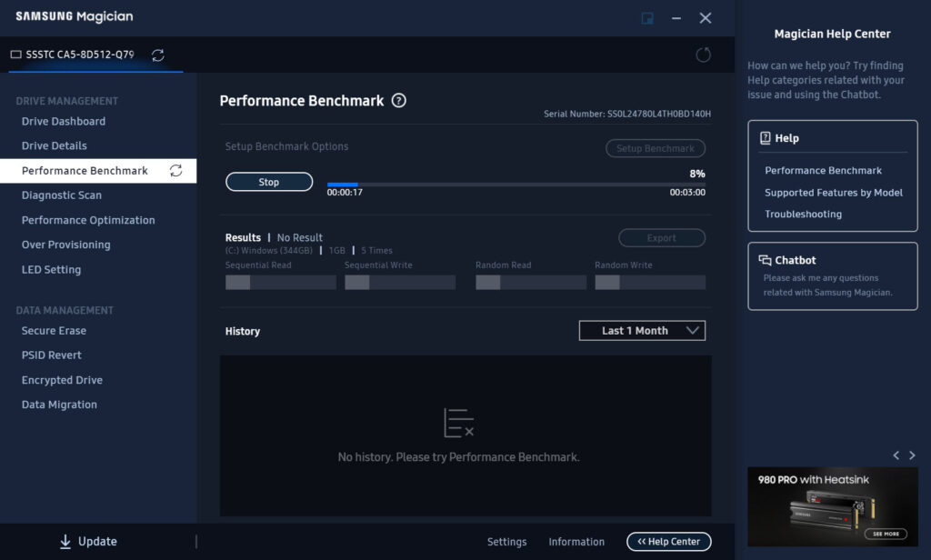Click the Sequential Read result bar
The image size is (931, 560).
281,283
